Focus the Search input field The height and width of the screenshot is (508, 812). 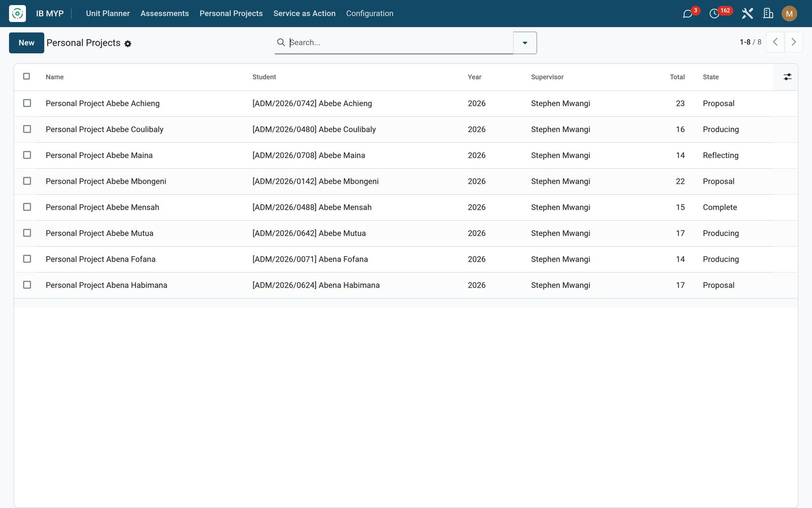(x=400, y=43)
